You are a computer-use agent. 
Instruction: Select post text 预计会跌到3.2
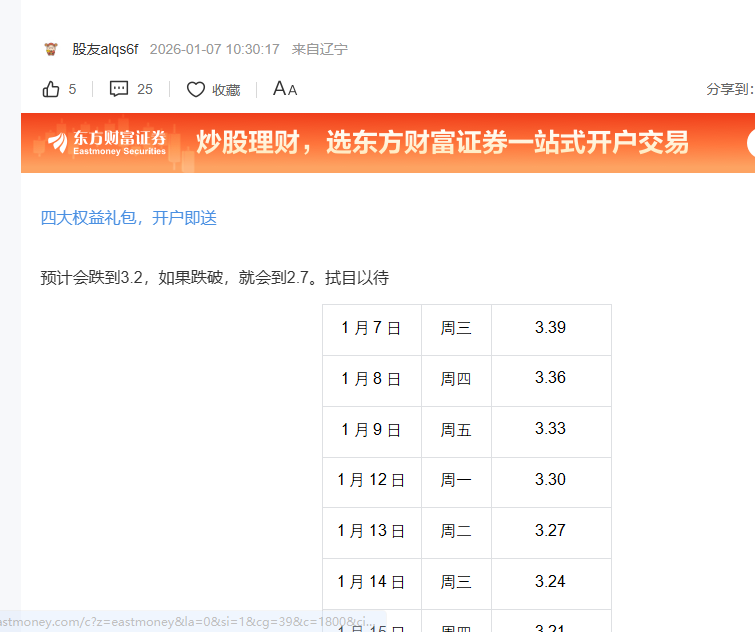point(91,278)
